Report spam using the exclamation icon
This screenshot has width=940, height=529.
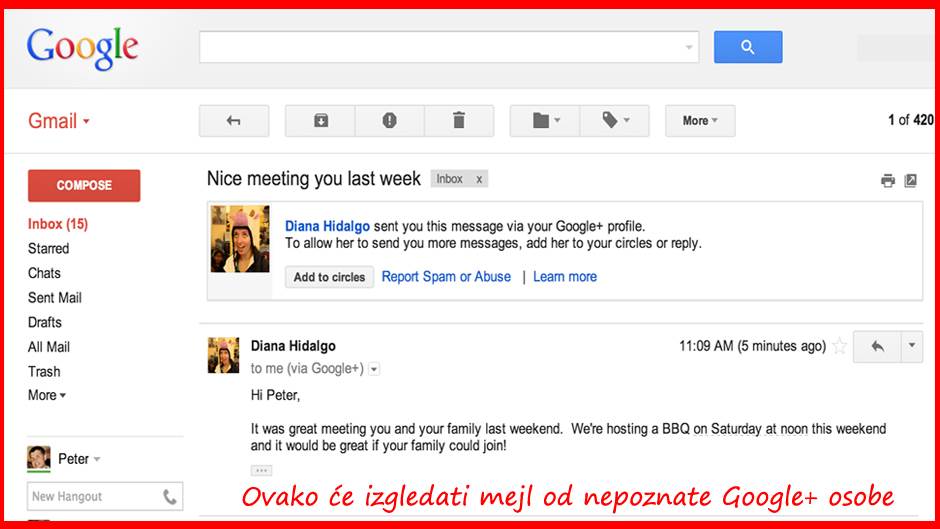pyautogui.click(x=389, y=121)
